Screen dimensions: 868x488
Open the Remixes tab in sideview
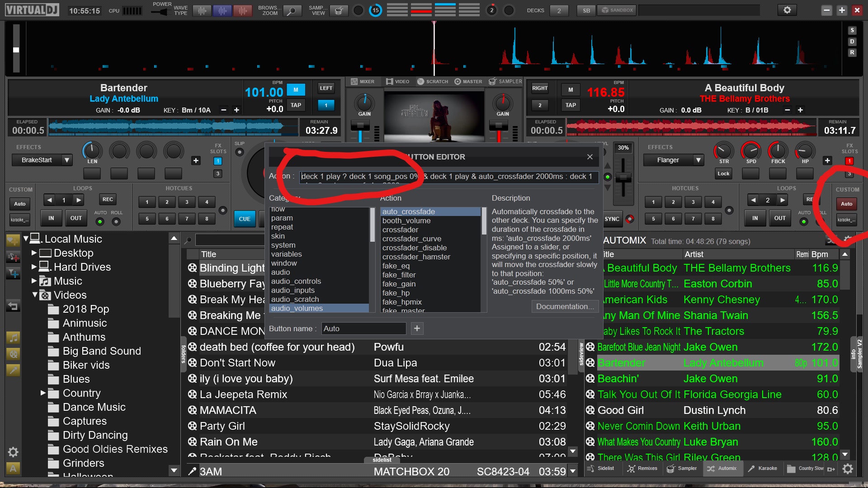[642, 469]
